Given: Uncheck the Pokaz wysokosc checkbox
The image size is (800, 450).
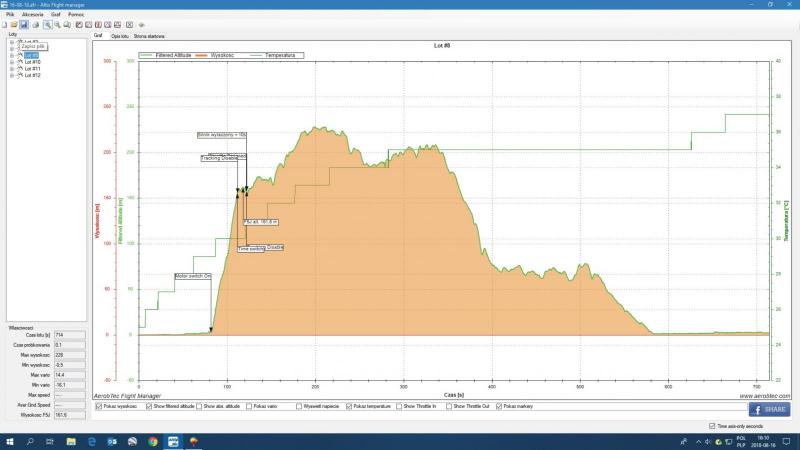Looking at the screenshot, I should point(97,407).
